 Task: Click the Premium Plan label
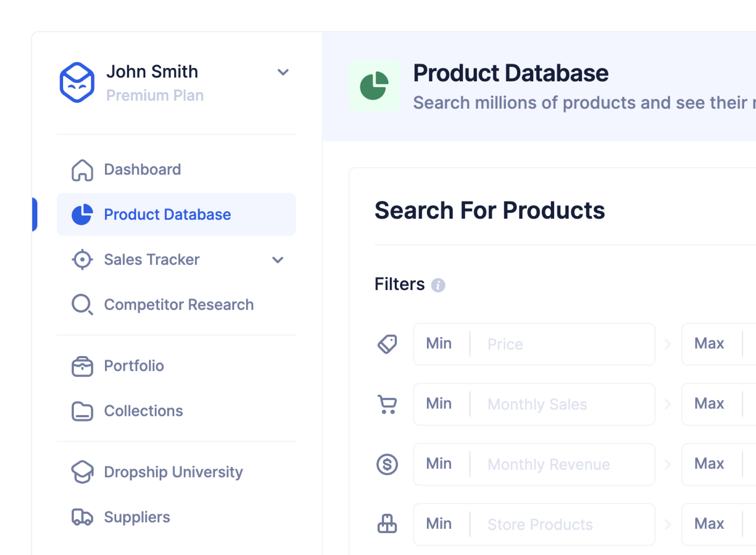156,95
